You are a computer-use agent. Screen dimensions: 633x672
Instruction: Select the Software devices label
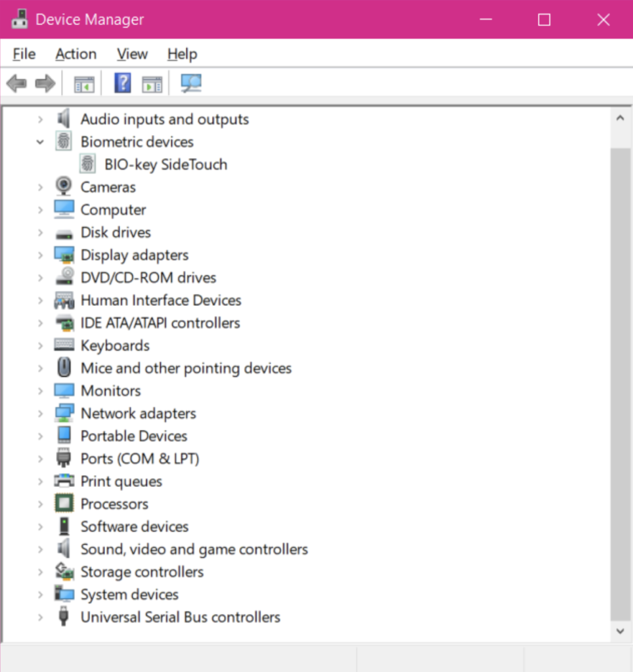point(135,527)
